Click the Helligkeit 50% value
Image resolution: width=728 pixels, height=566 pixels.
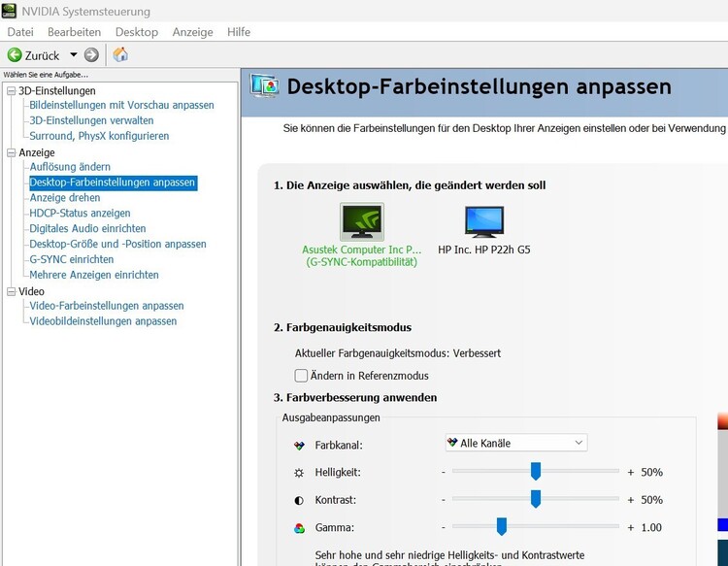click(652, 472)
